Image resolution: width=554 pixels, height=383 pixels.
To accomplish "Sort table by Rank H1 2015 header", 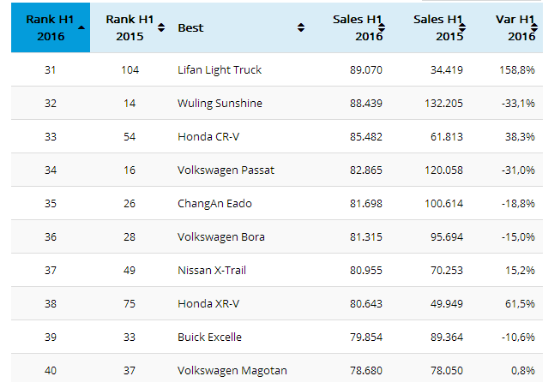I will 130,28.
